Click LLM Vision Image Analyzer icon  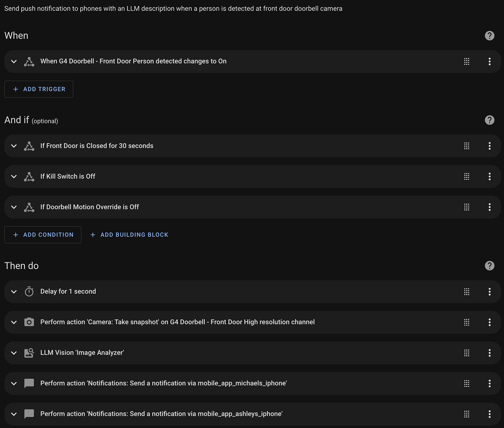29,353
